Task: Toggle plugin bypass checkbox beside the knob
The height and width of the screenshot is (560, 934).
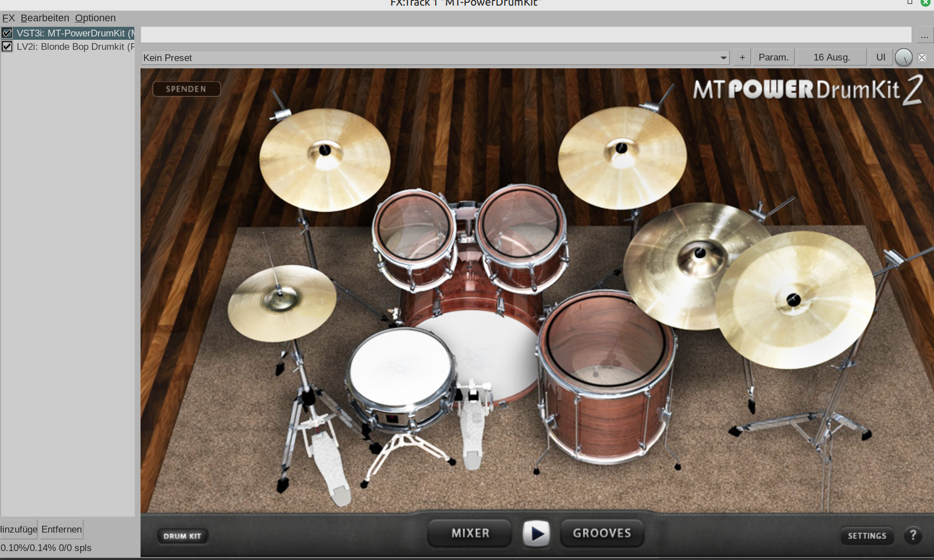Action: [x=922, y=57]
